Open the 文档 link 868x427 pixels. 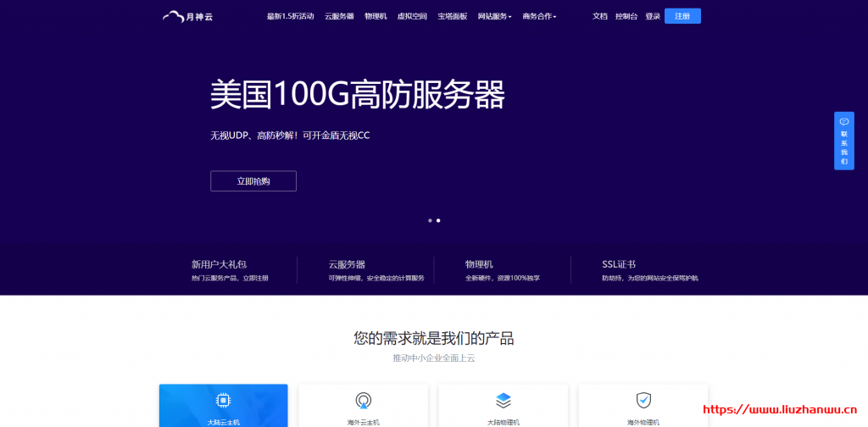coord(599,16)
